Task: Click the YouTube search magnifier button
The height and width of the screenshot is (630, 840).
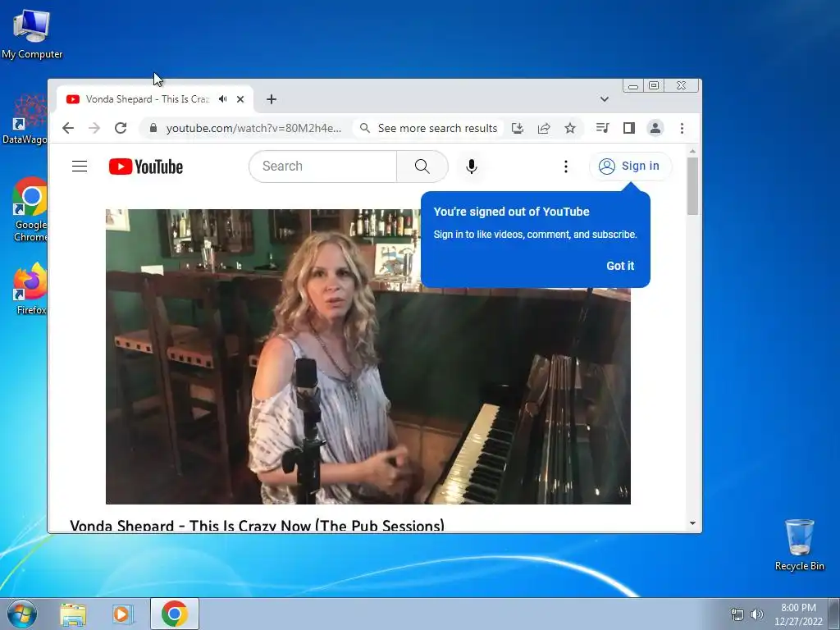Action: coord(422,166)
